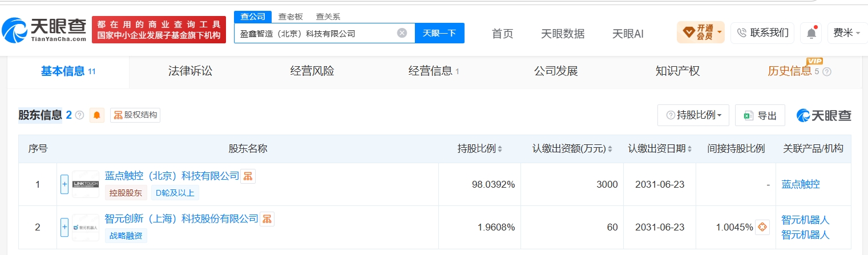Image resolution: width=868 pixels, height=255 pixels.
Task: Click the 3000 subscribed capital cell
Action: click(607, 184)
